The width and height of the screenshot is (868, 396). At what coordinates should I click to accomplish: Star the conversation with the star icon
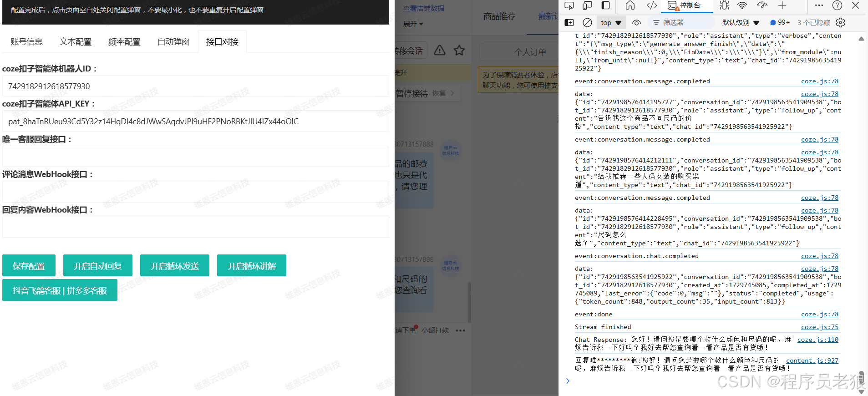point(459,50)
